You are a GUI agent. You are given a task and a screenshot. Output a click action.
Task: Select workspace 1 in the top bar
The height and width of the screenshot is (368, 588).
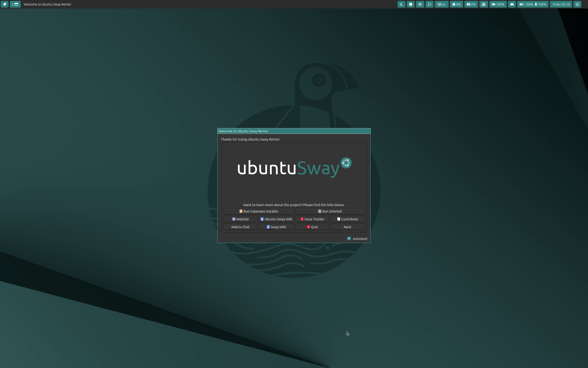(15, 4)
